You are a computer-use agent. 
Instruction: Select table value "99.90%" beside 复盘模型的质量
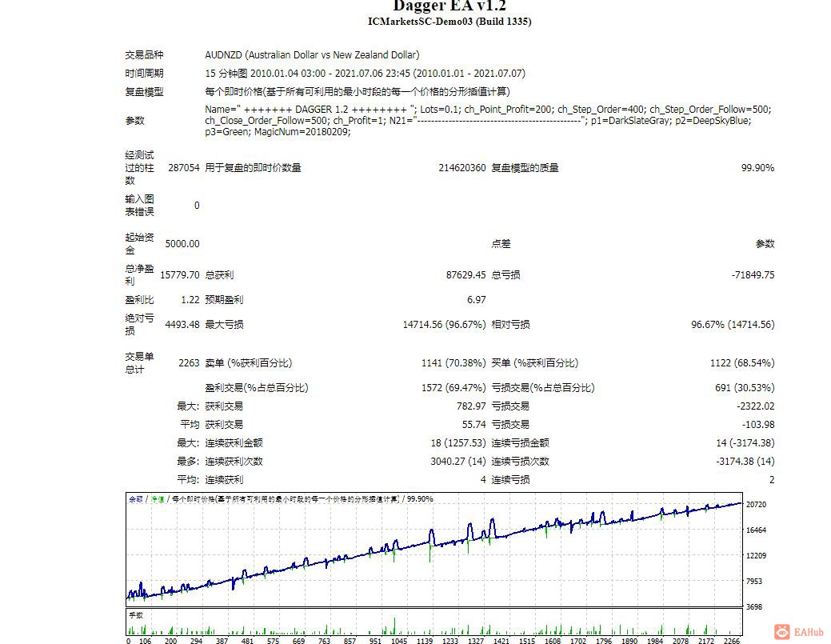point(757,167)
